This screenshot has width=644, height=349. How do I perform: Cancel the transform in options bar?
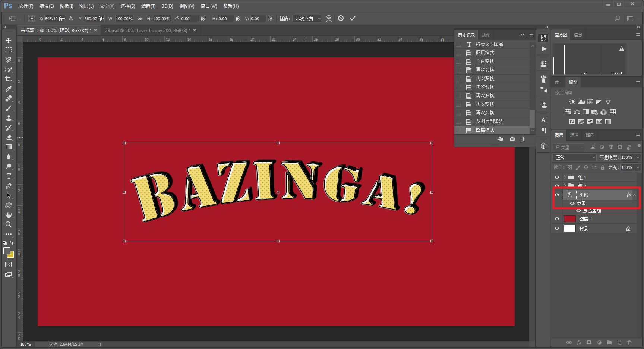click(x=341, y=18)
